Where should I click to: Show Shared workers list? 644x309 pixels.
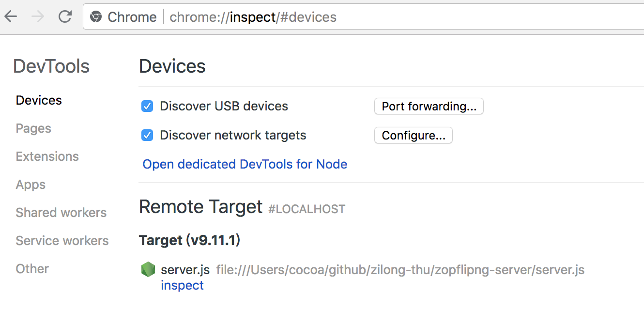tap(61, 213)
